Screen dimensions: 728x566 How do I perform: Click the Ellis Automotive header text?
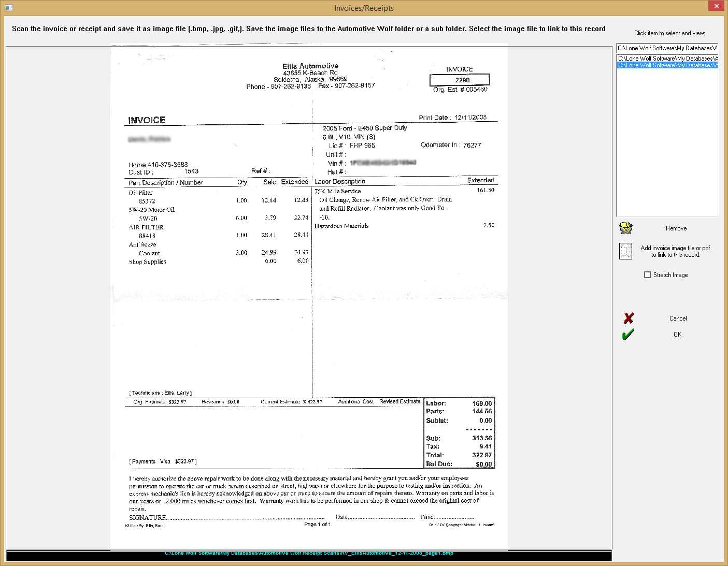pyautogui.click(x=310, y=66)
